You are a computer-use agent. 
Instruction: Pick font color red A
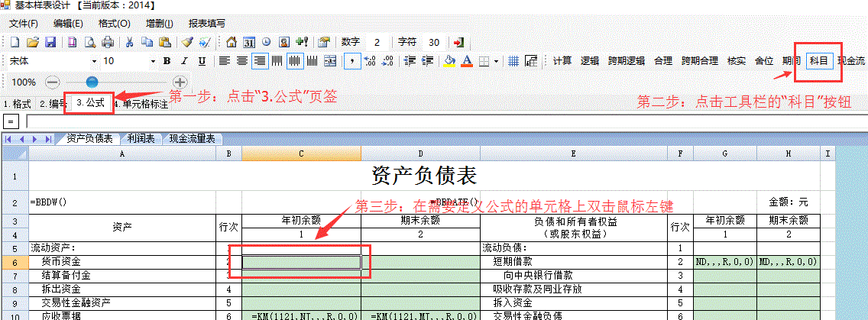(467, 61)
